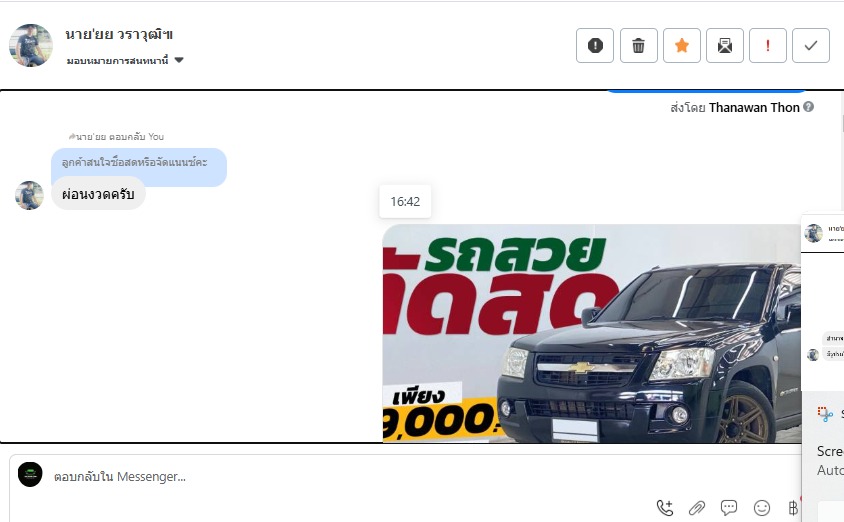Open the Chevrolet car advertisement image

point(591,333)
